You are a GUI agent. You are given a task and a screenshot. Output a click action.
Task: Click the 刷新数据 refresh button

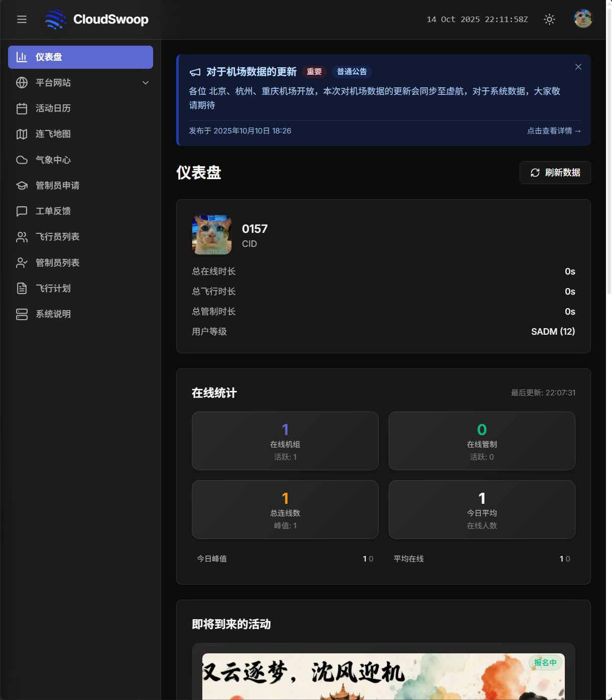(555, 173)
